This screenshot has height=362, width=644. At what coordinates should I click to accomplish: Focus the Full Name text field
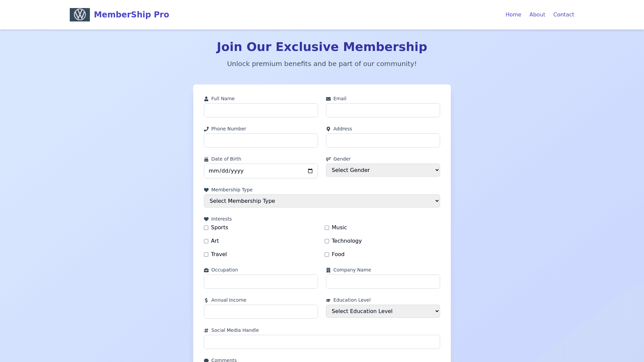(261, 111)
